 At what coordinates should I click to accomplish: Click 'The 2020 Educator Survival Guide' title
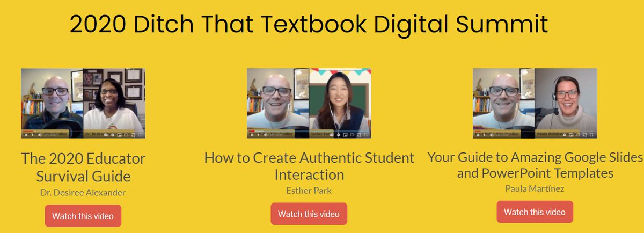click(x=83, y=167)
